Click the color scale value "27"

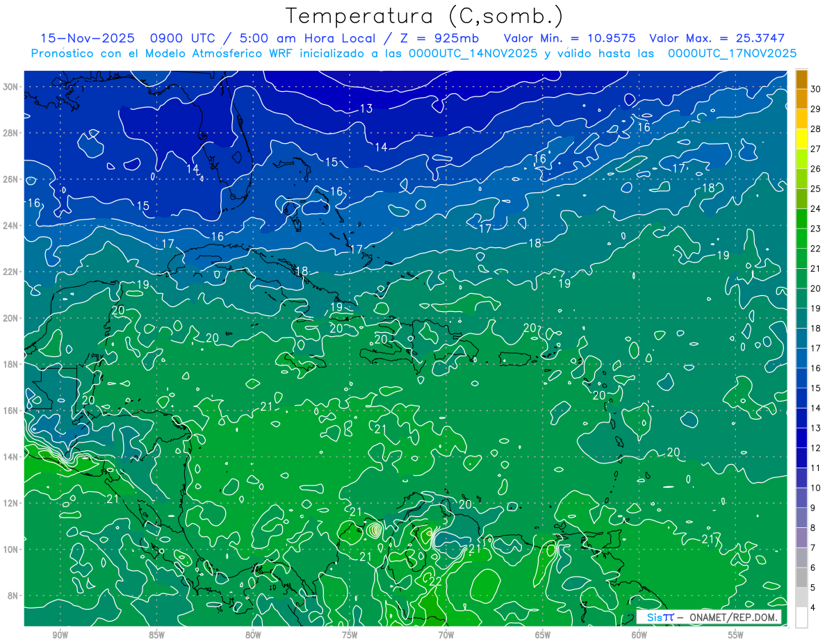pyautogui.click(x=816, y=149)
